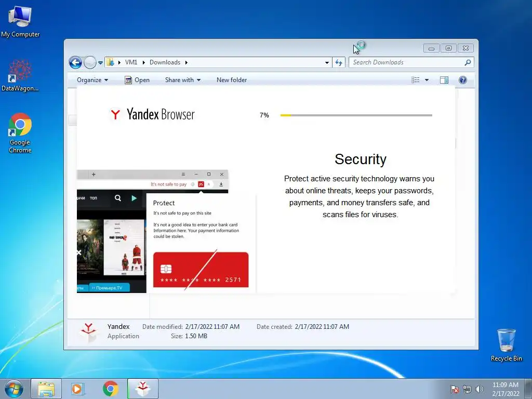Click the Downloads folder icon in address bar

click(110, 62)
